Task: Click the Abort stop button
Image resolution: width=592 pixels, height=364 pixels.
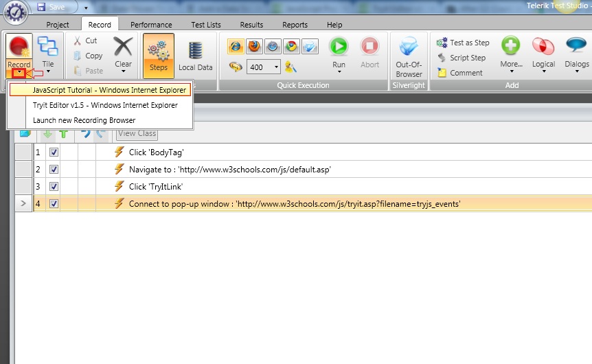Action: click(x=369, y=47)
